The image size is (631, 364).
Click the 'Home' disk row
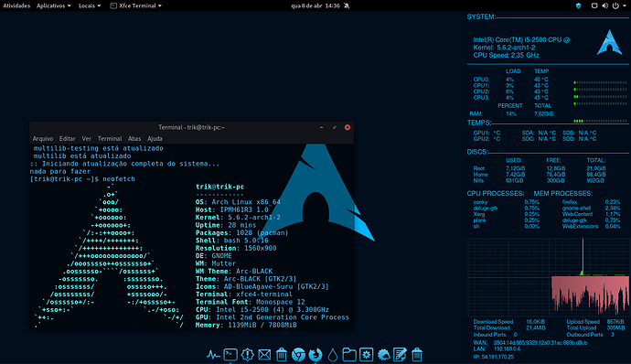[540, 175]
